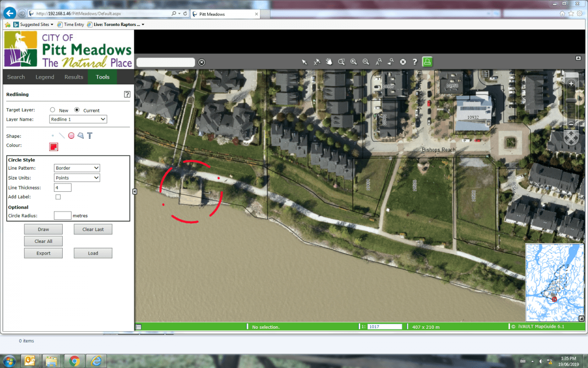This screenshot has width=588, height=368.
Task: Pick the circle shape icon
Action: click(x=71, y=136)
